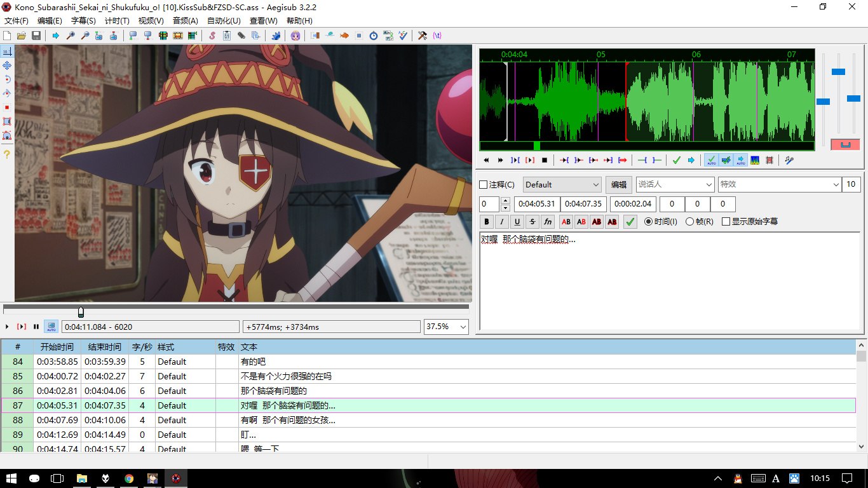Select the rectangle Clip tool

(7, 121)
